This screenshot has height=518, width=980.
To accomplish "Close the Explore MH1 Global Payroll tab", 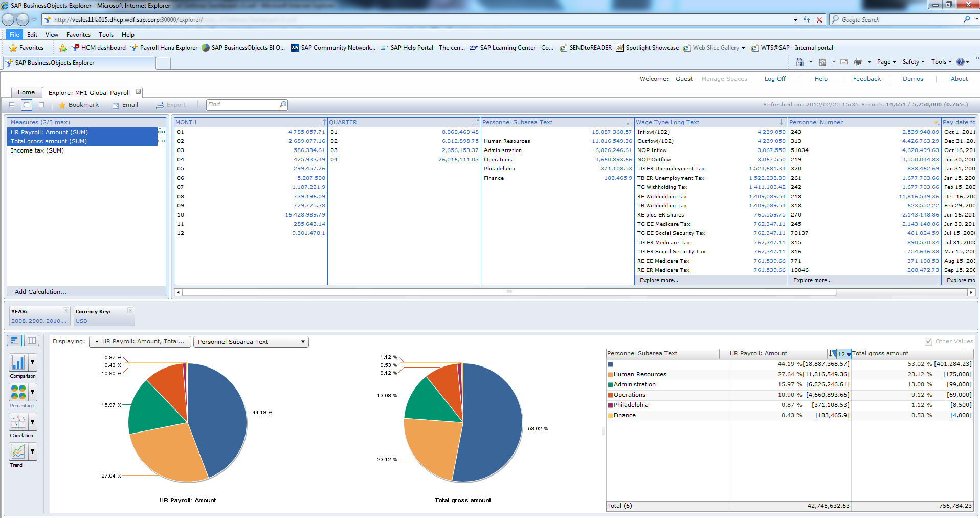I will [x=138, y=92].
